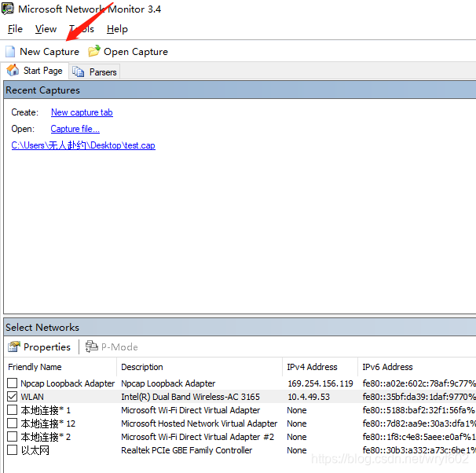Image resolution: width=476 pixels, height=473 pixels.
Task: Click the Open Capture toolbar button
Action: click(x=128, y=52)
